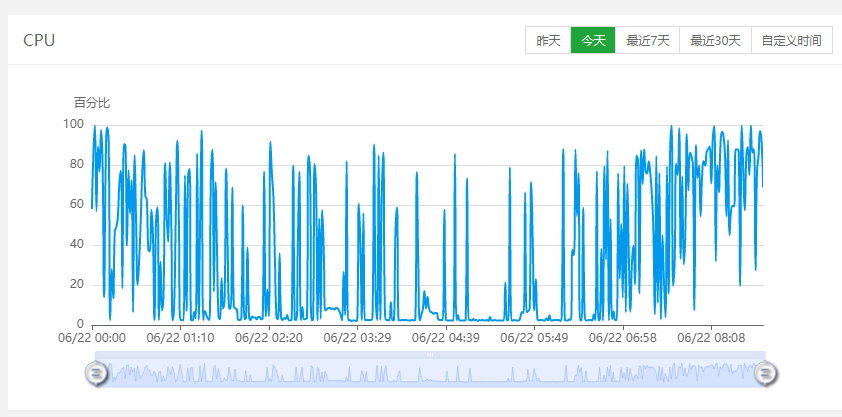Open 自定义时间 custom range
The width and height of the screenshot is (842, 417).
click(x=792, y=40)
